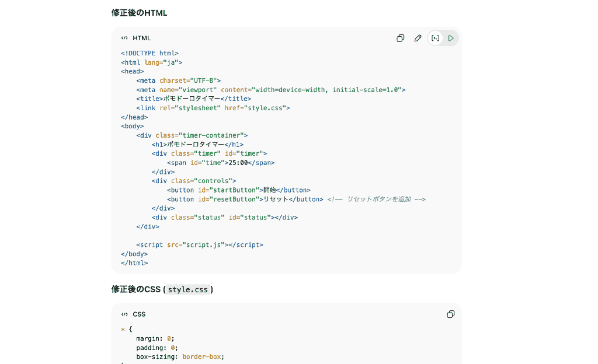Click the style.css inline code in heading
Screen dimensions: 598x364
(187, 289)
